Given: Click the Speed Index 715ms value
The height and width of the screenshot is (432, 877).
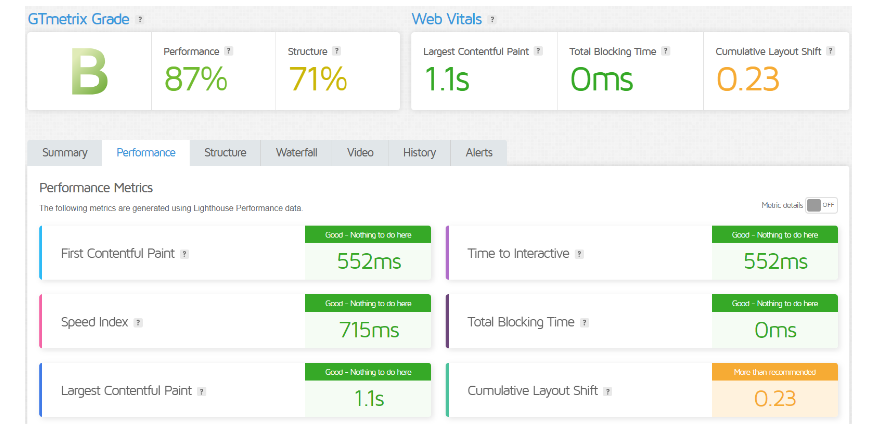Looking at the screenshot, I should point(369,330).
